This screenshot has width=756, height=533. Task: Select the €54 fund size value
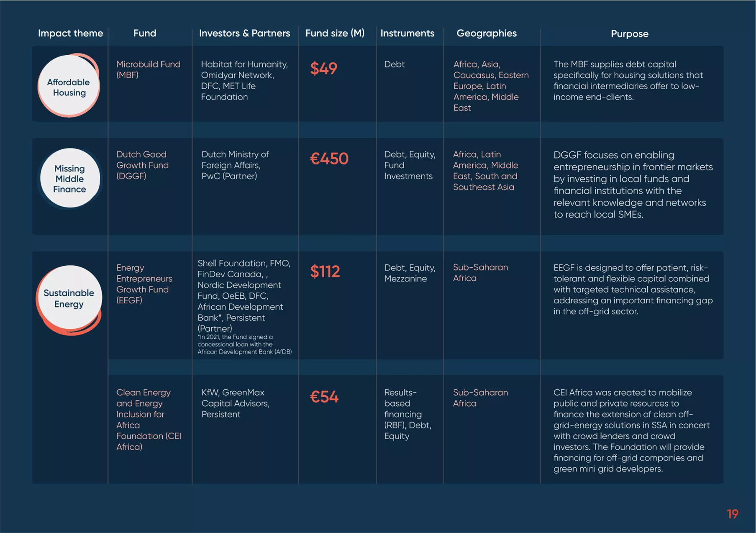[x=324, y=397]
